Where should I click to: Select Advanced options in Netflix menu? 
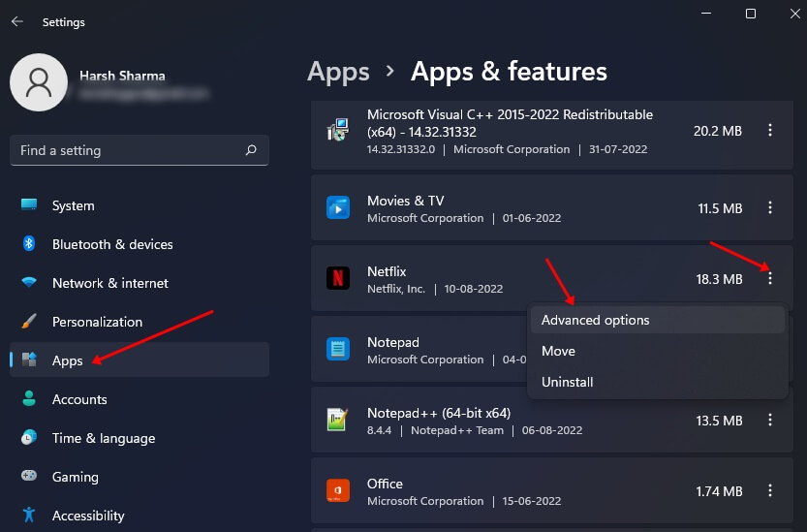(658, 320)
